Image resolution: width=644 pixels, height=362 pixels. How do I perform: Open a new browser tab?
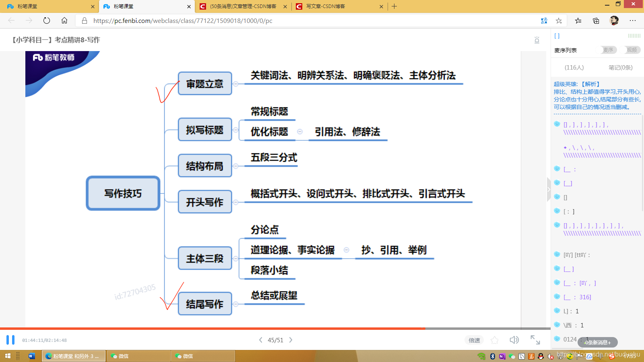point(394,6)
